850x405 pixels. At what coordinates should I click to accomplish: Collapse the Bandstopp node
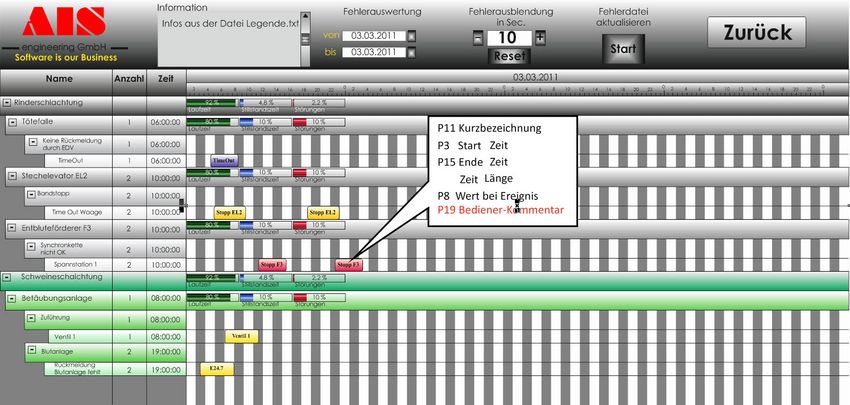[x=33, y=194]
